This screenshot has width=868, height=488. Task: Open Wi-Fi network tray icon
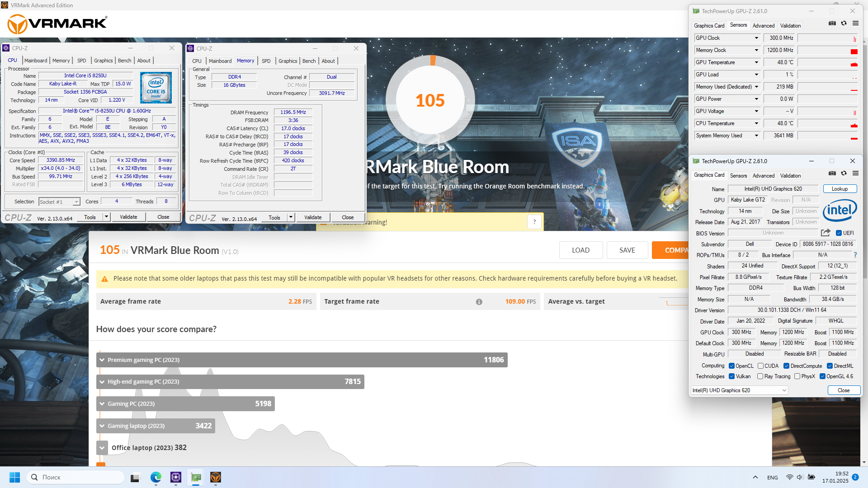coord(790,477)
